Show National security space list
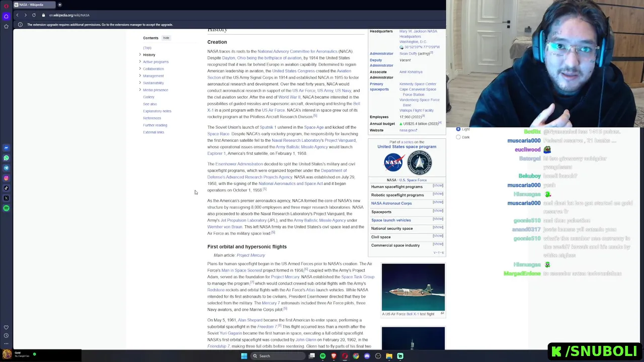 click(438, 227)
